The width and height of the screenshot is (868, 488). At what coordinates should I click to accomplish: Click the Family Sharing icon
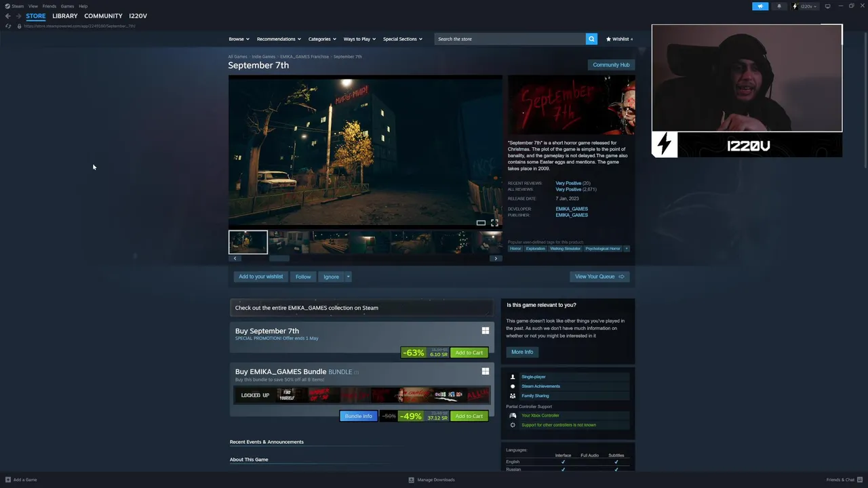click(x=513, y=396)
